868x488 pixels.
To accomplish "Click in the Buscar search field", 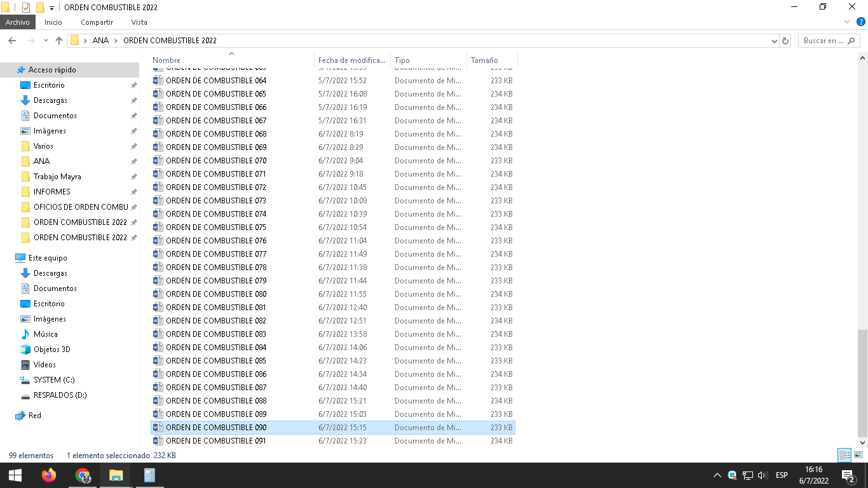I will coord(823,41).
